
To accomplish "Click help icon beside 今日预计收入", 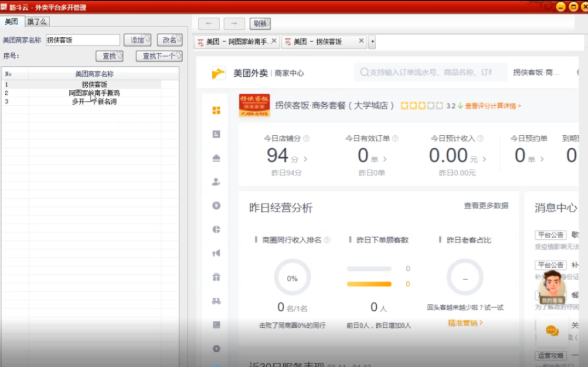I will pyautogui.click(x=480, y=138).
